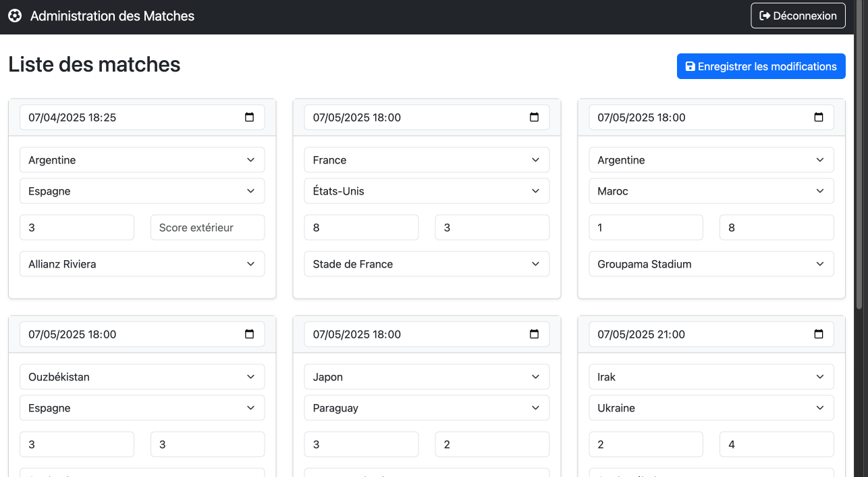Click the vertical page scrollbar

pyautogui.click(x=862, y=155)
